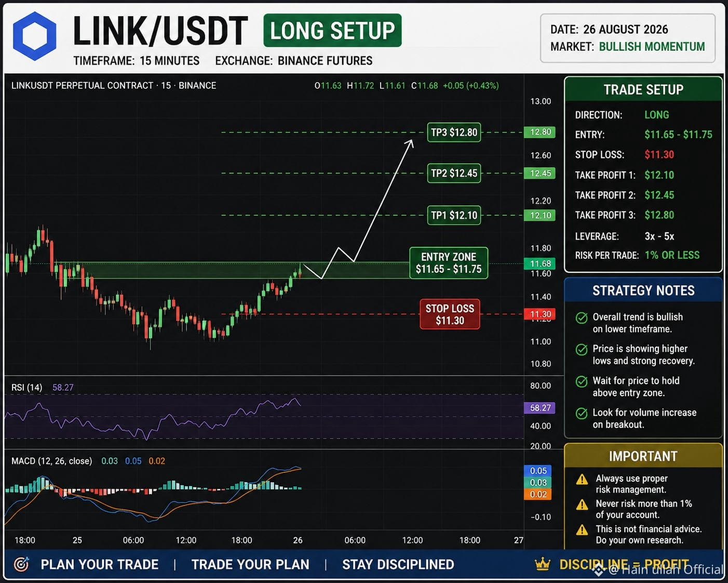Click the high price value H11.72
This screenshot has width=728, height=583.
point(360,86)
